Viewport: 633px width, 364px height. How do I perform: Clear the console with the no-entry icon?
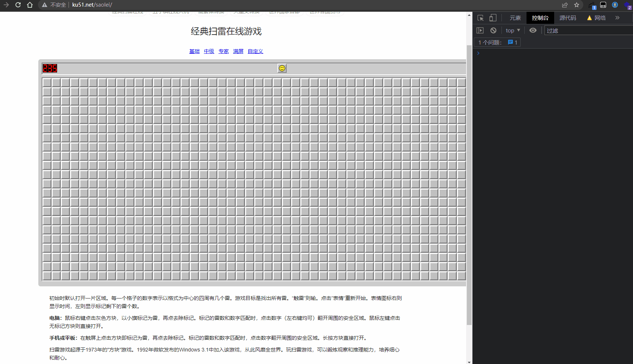(x=493, y=30)
